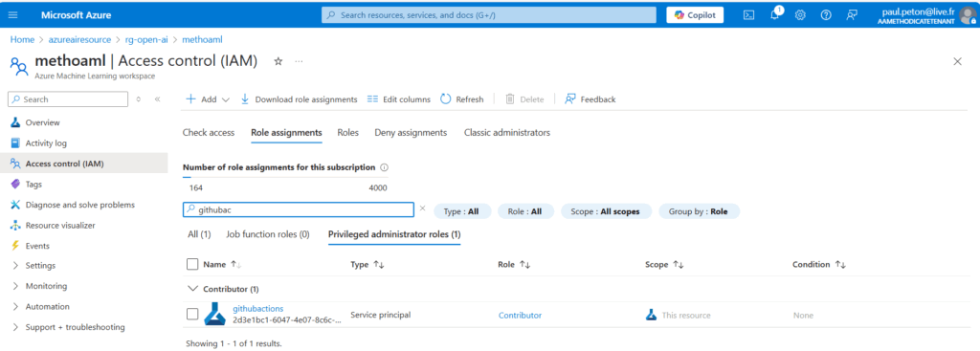980x351 pixels.
Task: Open the help question mark menu
Action: (x=826, y=15)
